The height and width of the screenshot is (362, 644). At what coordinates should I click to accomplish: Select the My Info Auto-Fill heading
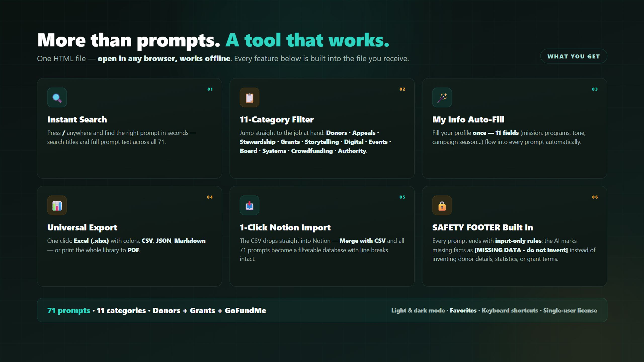click(x=468, y=120)
